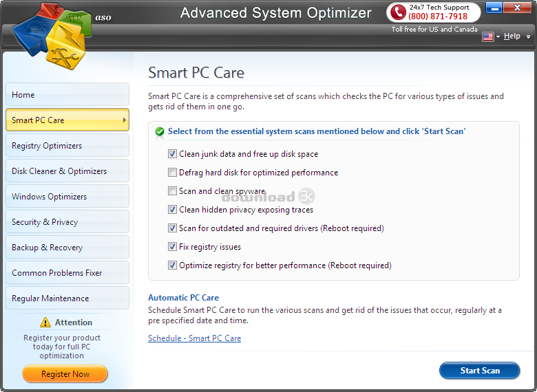Click the yellow Attention warning icon
537x392 pixels.
(x=45, y=323)
